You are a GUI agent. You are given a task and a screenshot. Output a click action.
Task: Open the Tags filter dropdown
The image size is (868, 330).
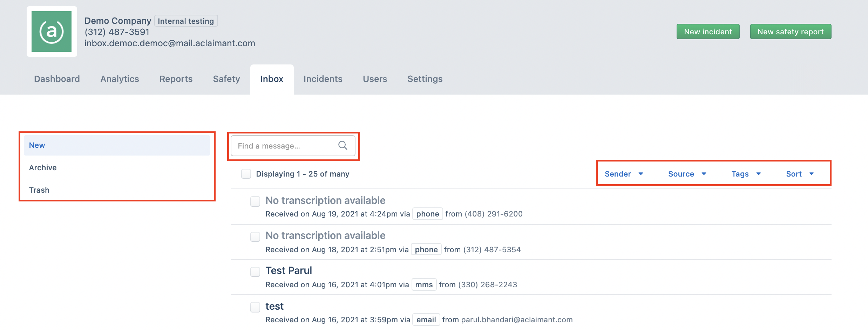[x=746, y=174]
